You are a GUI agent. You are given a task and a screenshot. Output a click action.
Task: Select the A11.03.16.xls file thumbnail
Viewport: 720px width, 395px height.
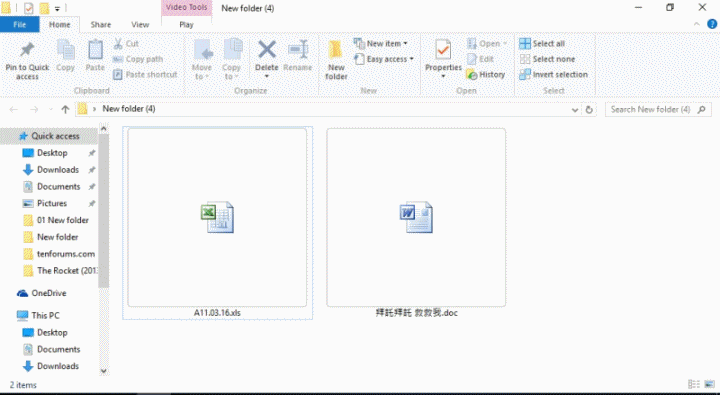click(x=217, y=217)
